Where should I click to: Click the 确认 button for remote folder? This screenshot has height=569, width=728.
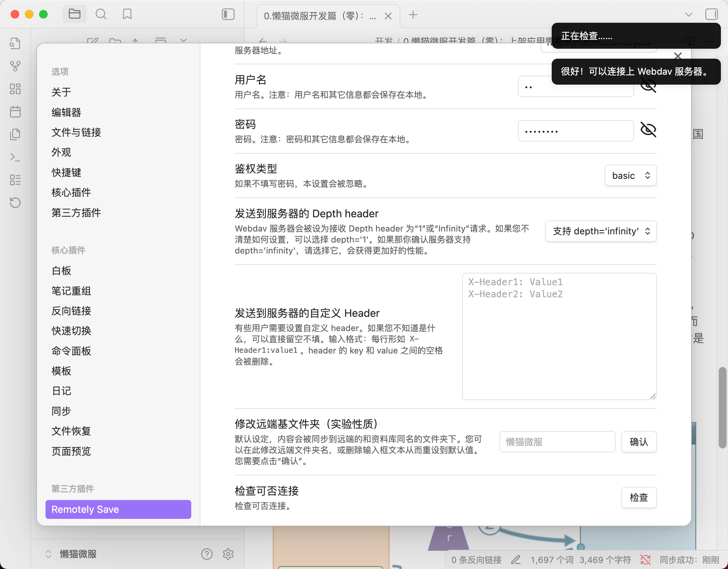point(638,442)
